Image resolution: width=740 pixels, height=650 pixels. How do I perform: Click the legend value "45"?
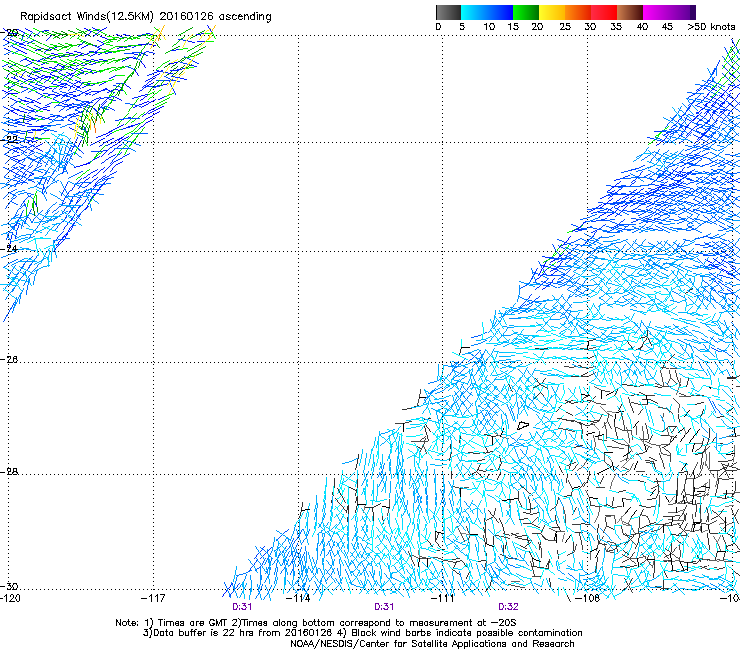tap(667, 27)
